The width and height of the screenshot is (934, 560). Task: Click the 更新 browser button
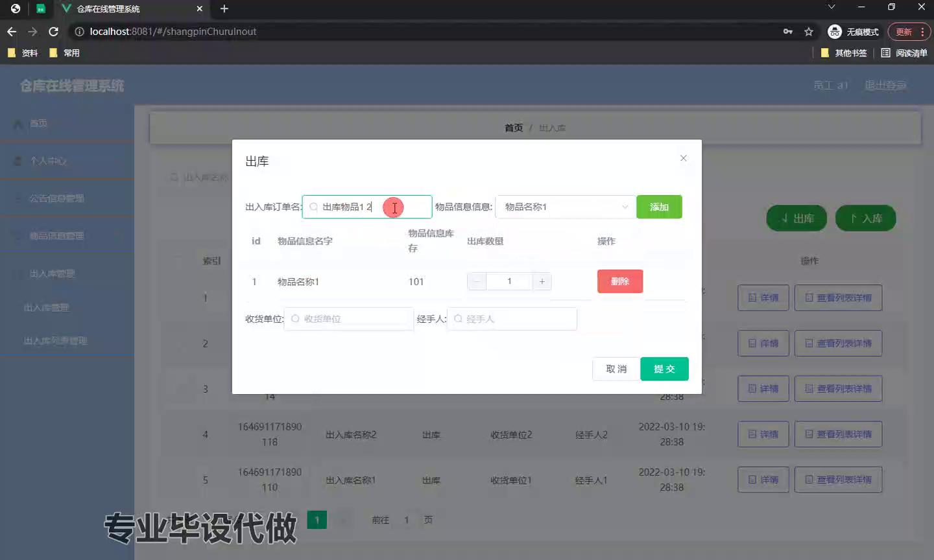(909, 32)
